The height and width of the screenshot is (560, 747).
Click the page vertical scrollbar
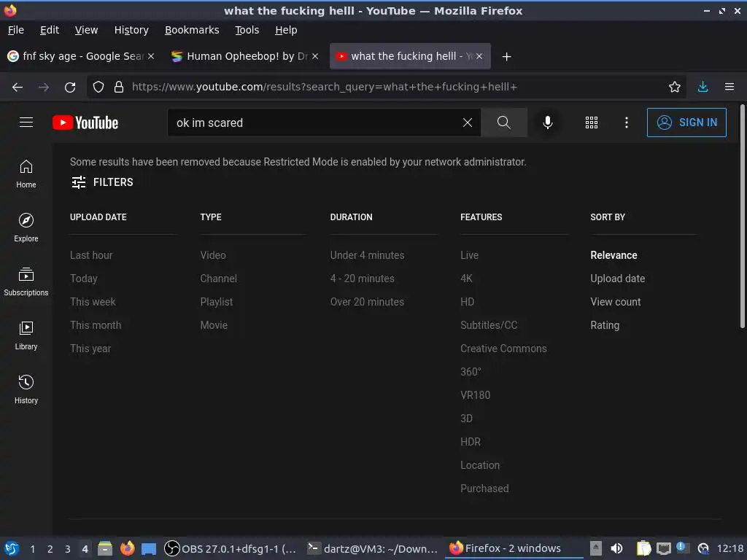tap(742, 217)
